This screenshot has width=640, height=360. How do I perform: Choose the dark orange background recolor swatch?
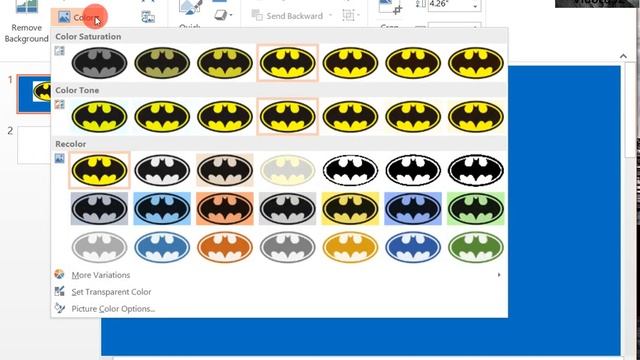click(224, 209)
